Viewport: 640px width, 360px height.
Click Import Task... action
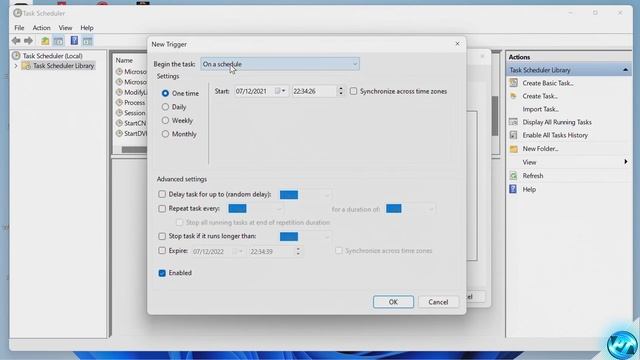tap(540, 109)
